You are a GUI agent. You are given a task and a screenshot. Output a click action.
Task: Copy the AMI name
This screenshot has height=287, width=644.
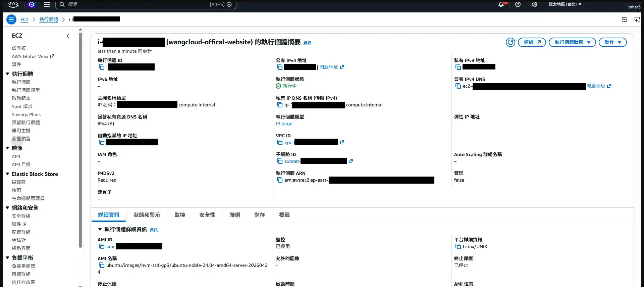click(102, 265)
